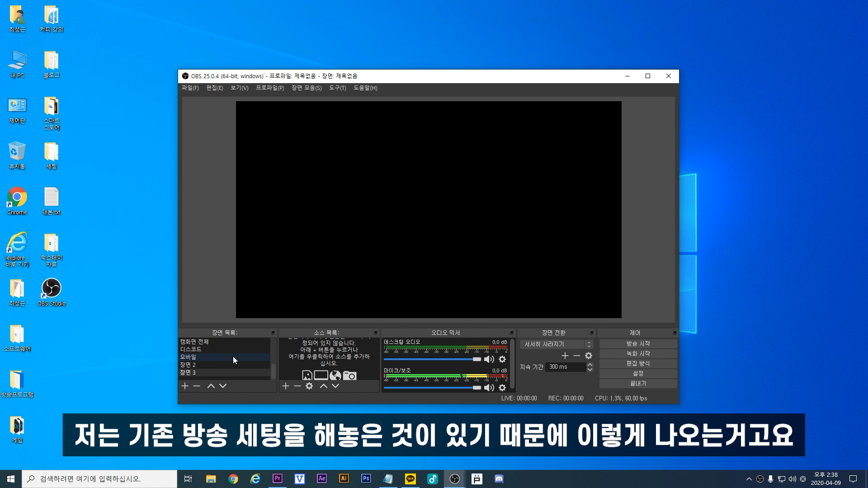Open 데스크탑 오디오 settings gear
Screen dimensions: 868x488
click(502, 359)
